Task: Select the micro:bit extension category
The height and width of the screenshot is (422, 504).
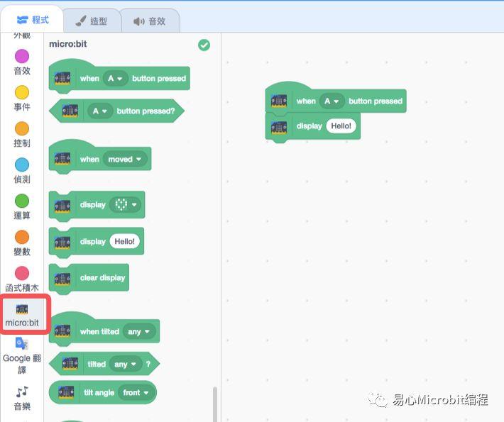Action: click(22, 315)
